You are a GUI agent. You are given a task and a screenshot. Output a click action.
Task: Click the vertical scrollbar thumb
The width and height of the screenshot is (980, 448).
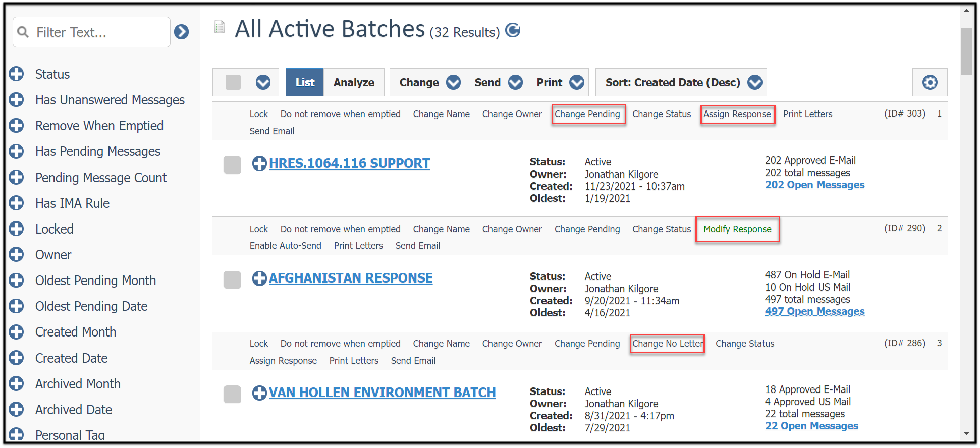pos(966,51)
